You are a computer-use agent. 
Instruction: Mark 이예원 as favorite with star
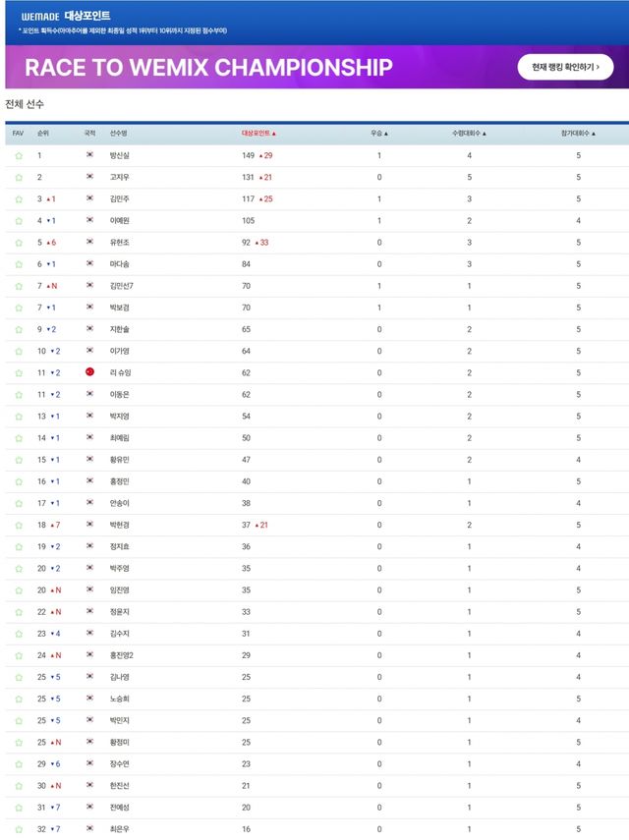pos(18,221)
